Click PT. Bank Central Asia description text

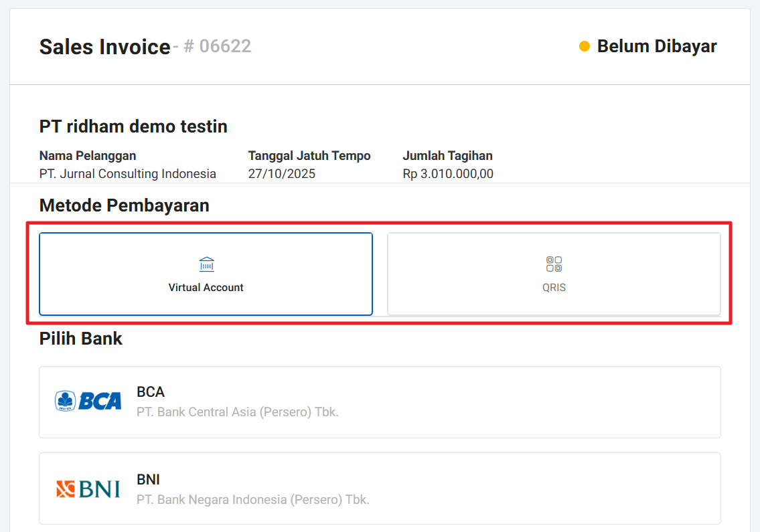click(238, 412)
